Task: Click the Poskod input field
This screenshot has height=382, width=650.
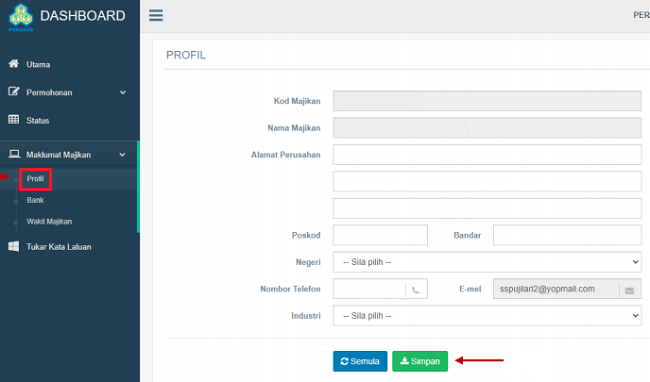Action: tap(380, 235)
